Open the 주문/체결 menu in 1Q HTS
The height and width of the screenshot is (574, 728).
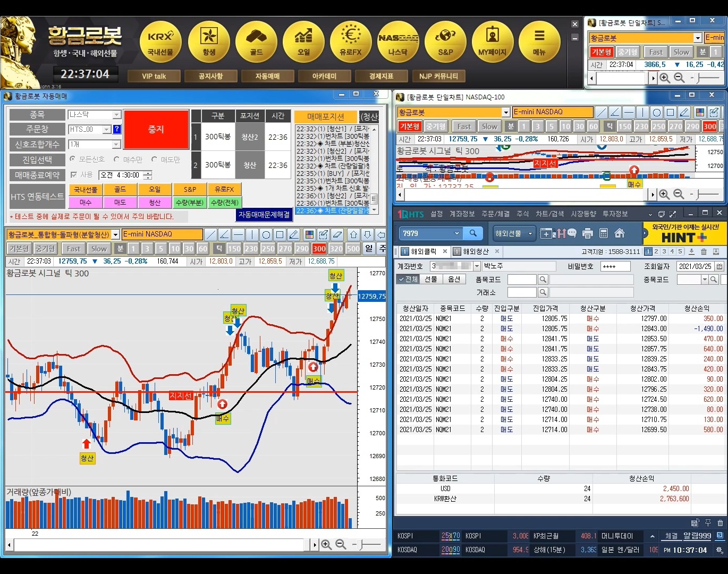click(496, 214)
